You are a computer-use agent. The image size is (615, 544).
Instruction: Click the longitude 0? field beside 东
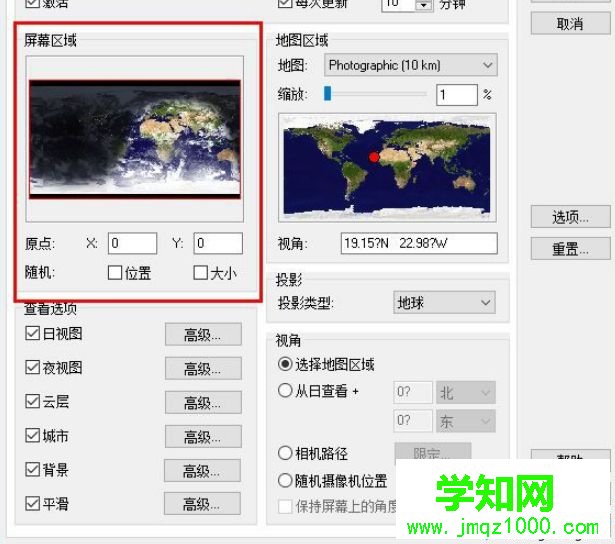pyautogui.click(x=413, y=421)
